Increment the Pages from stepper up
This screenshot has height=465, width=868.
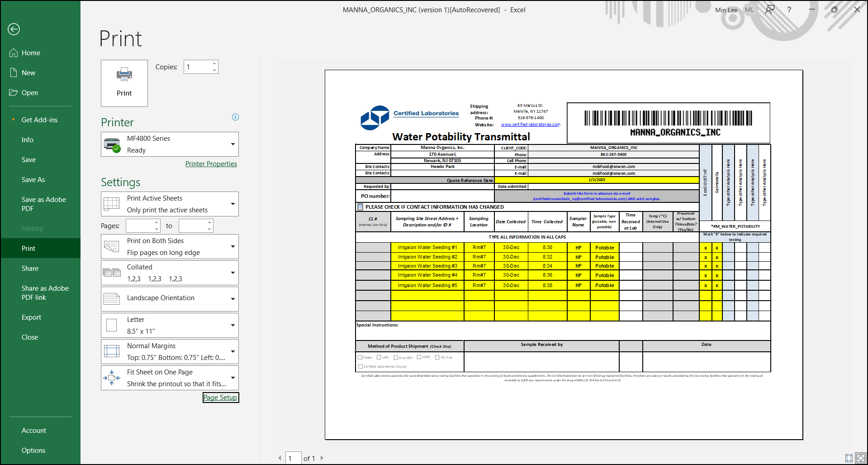tap(157, 222)
